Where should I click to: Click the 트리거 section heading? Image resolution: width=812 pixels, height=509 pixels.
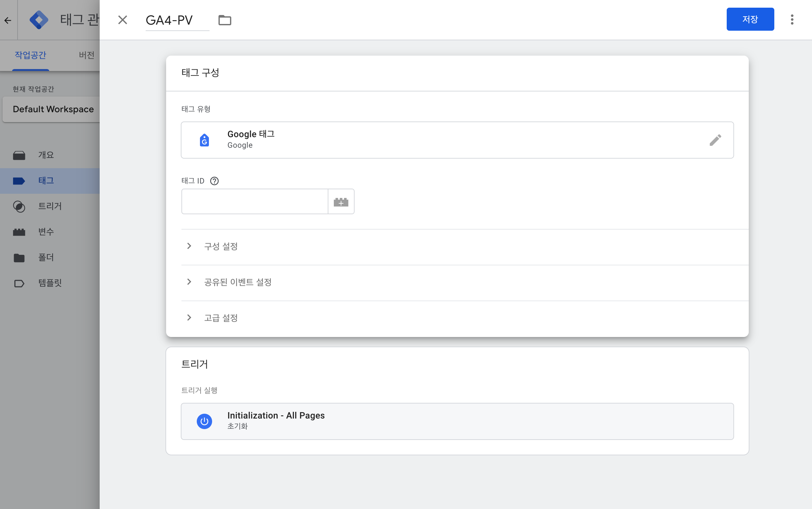195,364
